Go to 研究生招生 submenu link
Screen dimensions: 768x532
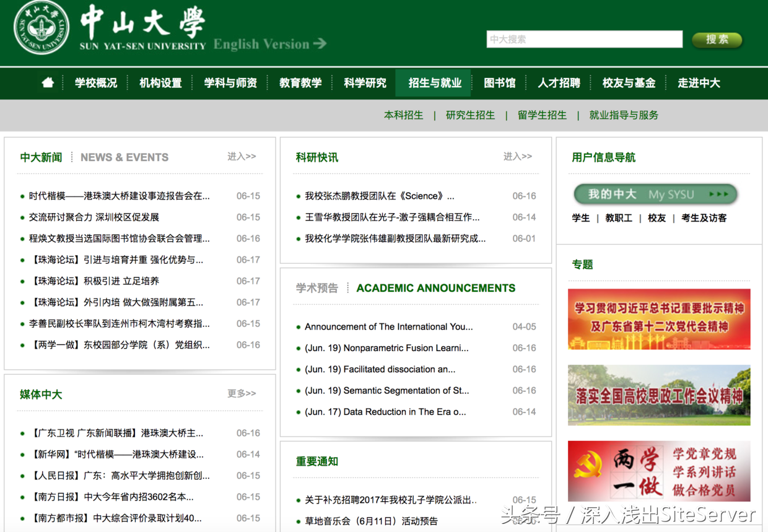(470, 115)
